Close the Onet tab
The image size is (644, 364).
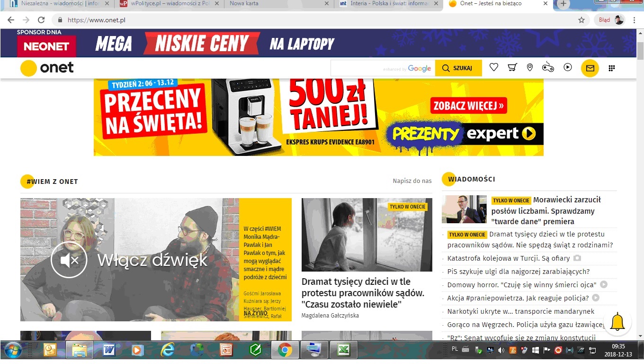(545, 3)
